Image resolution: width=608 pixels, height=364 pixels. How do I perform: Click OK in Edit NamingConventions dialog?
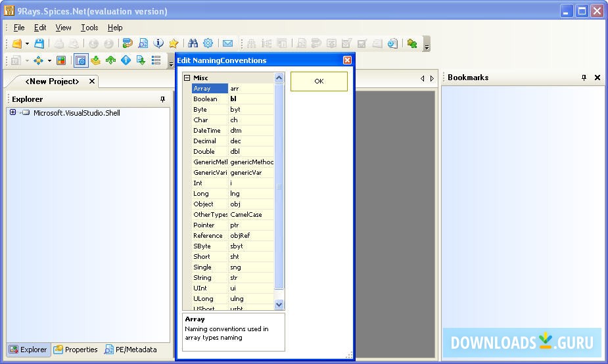pyautogui.click(x=319, y=81)
